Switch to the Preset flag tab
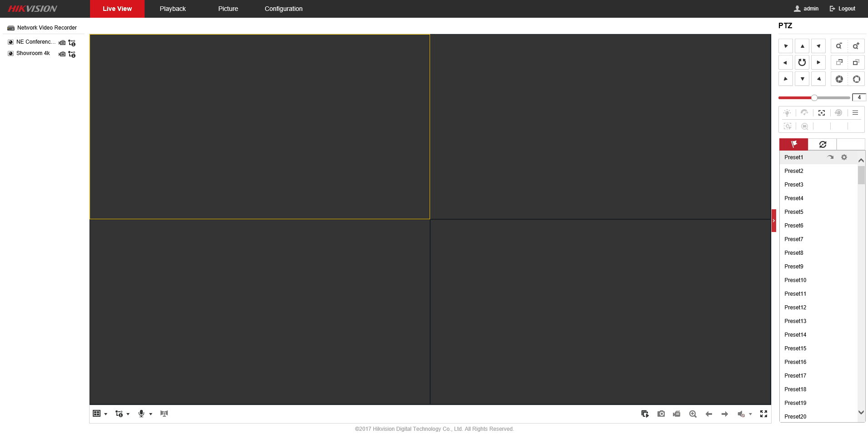Image resolution: width=868 pixels, height=434 pixels. [x=794, y=144]
